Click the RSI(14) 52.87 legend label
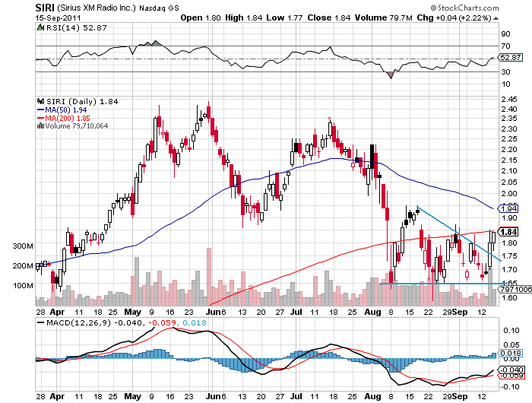532x403 pixels. click(x=77, y=27)
